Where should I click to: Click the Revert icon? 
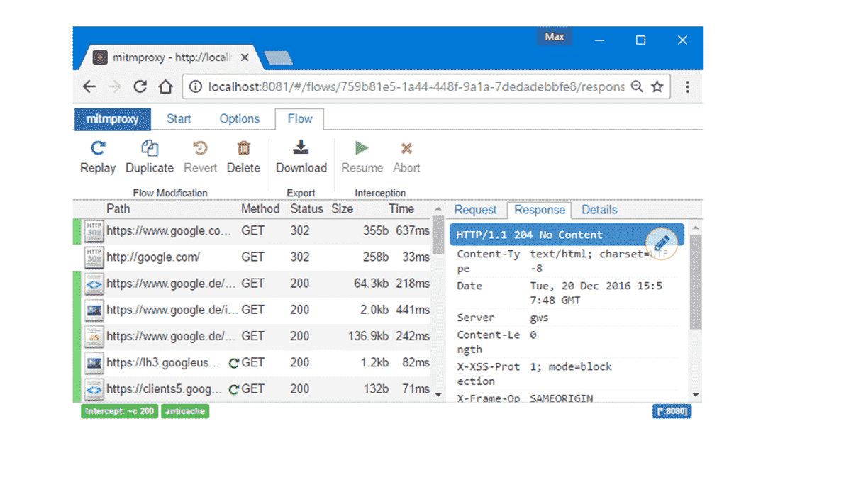(201, 148)
